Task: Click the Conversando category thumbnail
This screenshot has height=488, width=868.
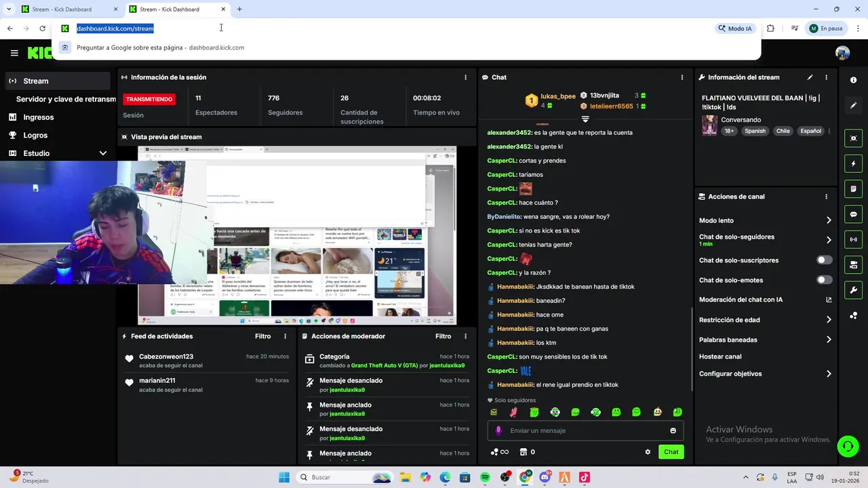Action: (x=709, y=125)
